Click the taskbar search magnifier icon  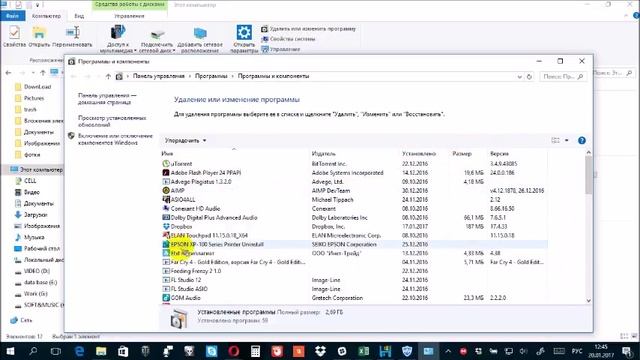(x=33, y=351)
